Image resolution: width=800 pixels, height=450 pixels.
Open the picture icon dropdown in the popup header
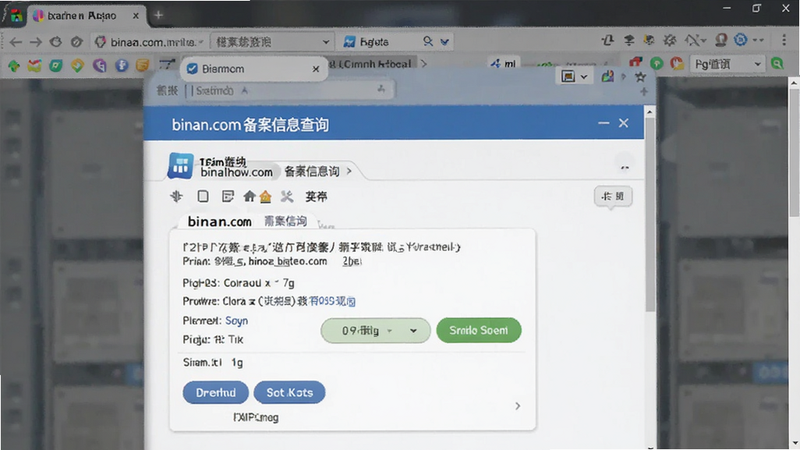[574, 77]
